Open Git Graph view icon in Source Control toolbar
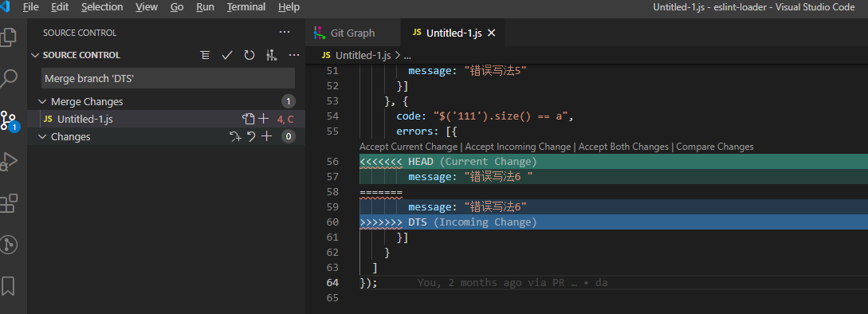868x314 pixels. pos(271,55)
